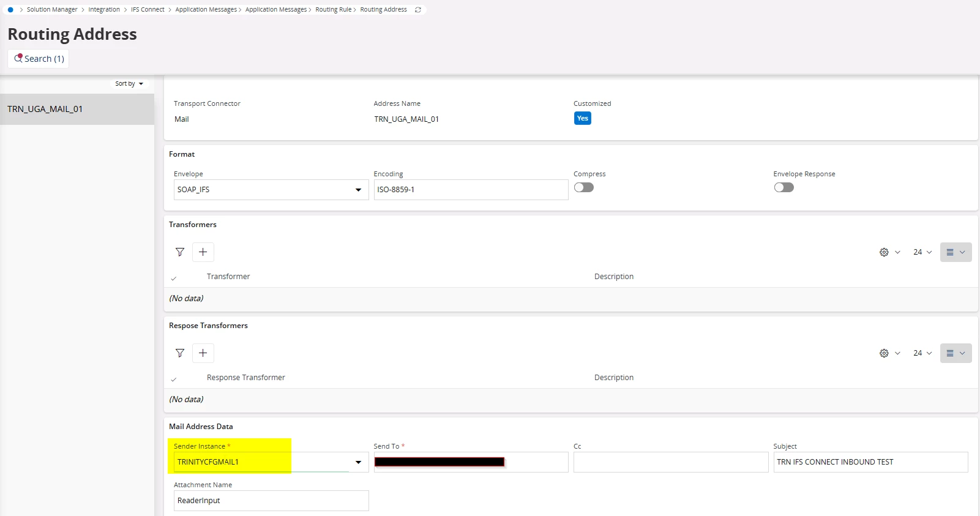Image resolution: width=980 pixels, height=516 pixels.
Task: Click the home dot icon in breadcrumb
Action: click(10, 10)
